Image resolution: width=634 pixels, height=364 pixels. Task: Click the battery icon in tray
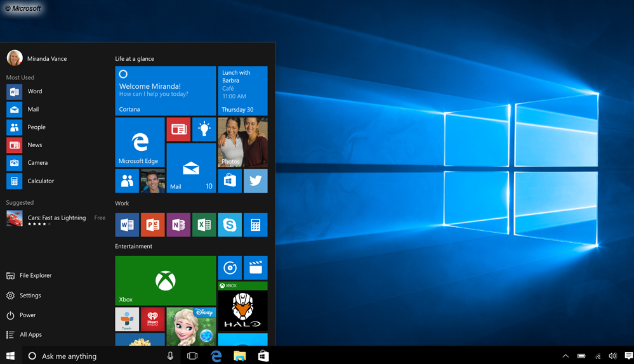[581, 356]
